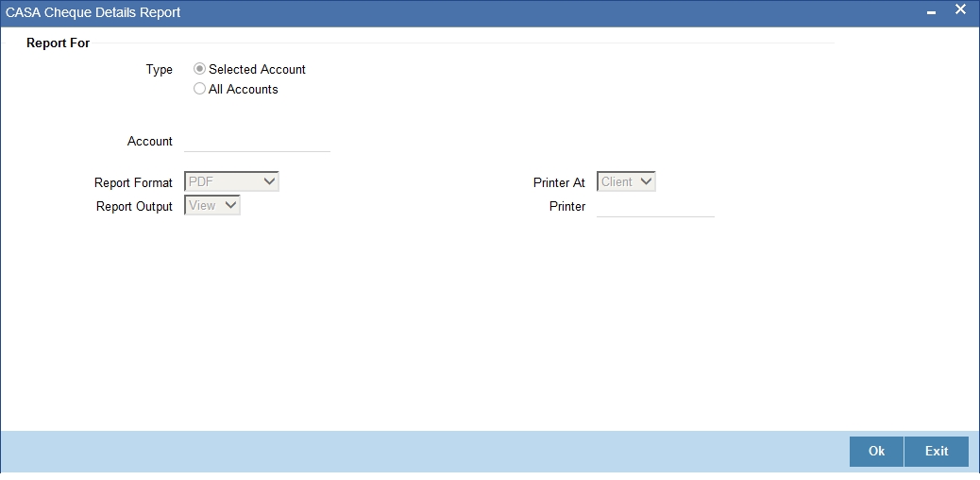
Task: Click the Printer At label
Action: (559, 182)
